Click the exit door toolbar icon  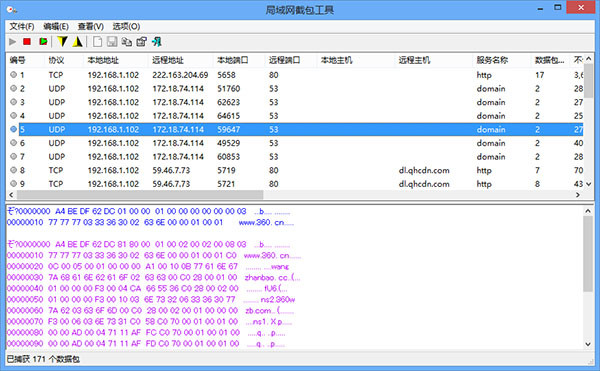(157, 42)
